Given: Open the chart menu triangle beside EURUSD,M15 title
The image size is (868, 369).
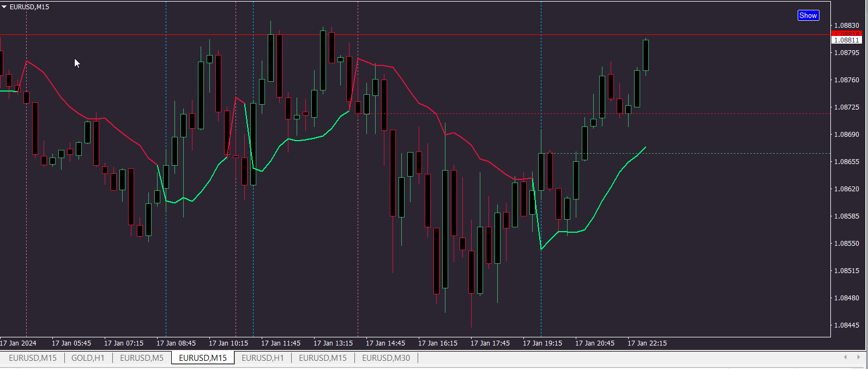Looking at the screenshot, I should pos(4,7).
